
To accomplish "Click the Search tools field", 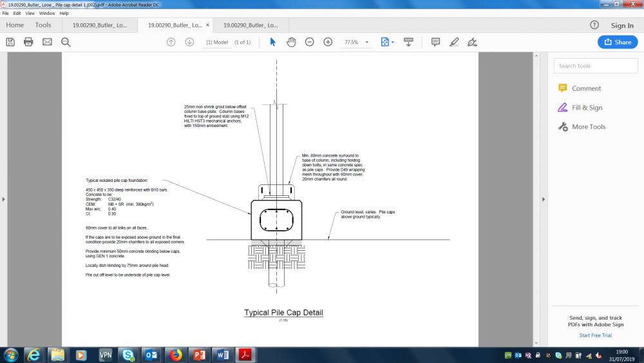I will coord(596,66).
